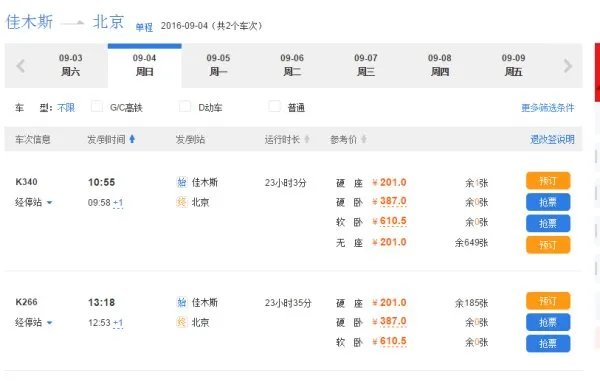The width and height of the screenshot is (600, 390).
Task: Go to next dates with right arrow
Action: click(568, 66)
